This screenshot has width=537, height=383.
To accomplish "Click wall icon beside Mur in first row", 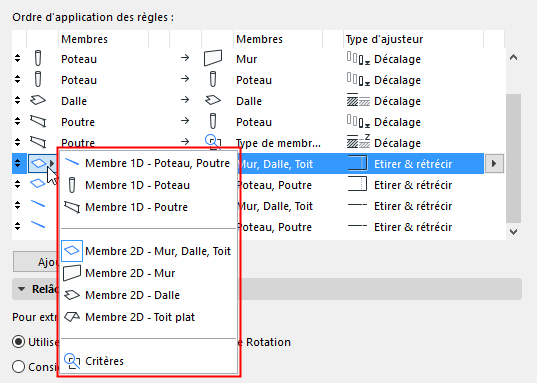I will coord(213,58).
